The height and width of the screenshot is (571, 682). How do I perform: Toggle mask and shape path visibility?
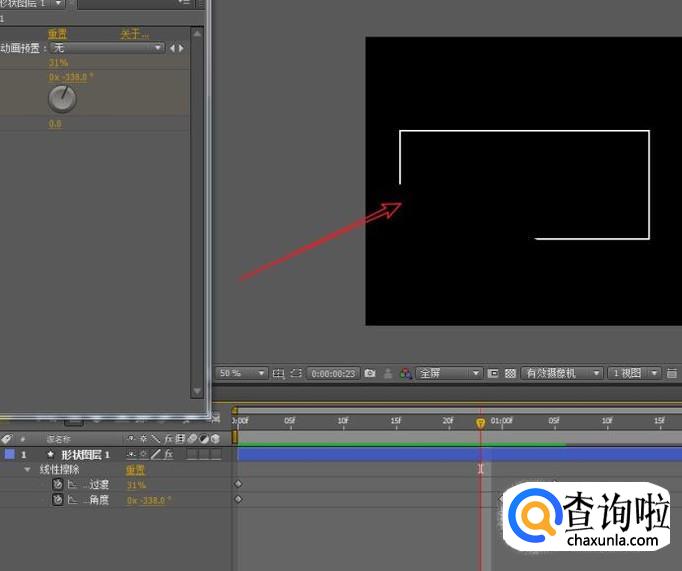click(x=296, y=373)
